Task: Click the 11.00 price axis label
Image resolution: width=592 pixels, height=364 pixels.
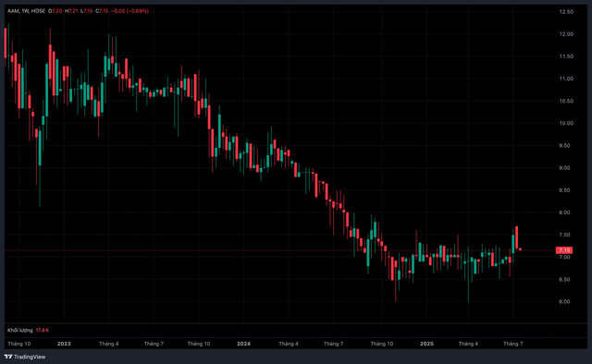Action: [566, 79]
